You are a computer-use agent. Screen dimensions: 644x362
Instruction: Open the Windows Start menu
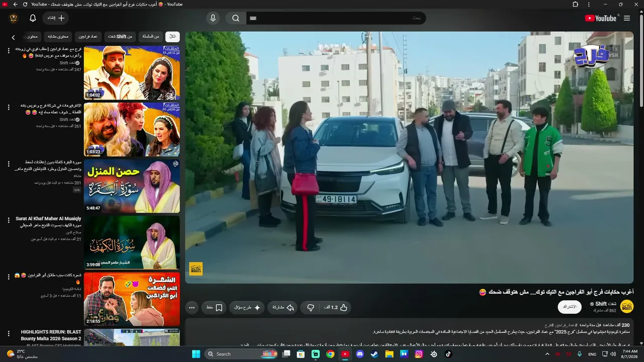(x=196, y=354)
